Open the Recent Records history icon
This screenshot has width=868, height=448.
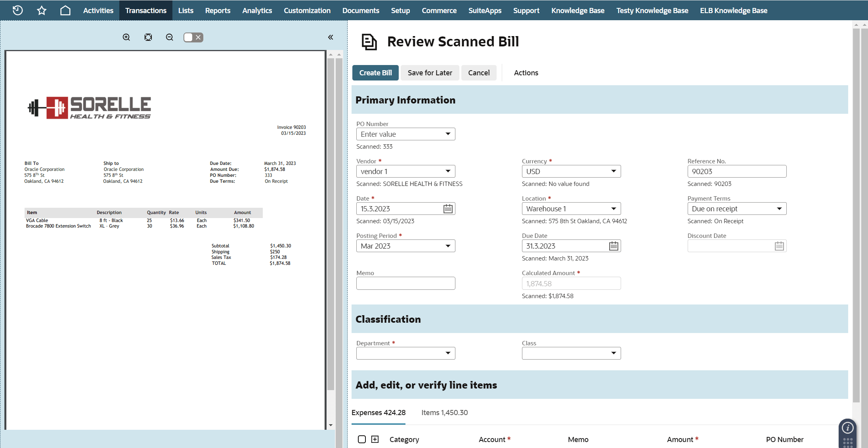point(17,10)
